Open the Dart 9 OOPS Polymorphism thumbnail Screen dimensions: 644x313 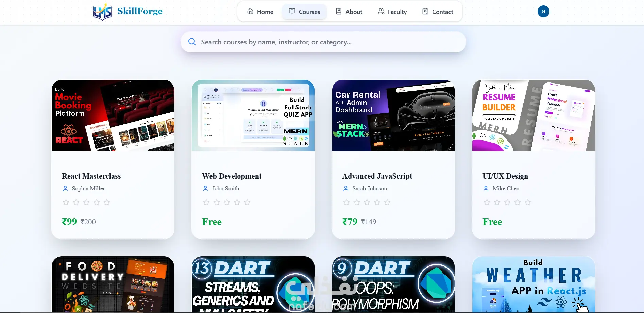point(393,284)
